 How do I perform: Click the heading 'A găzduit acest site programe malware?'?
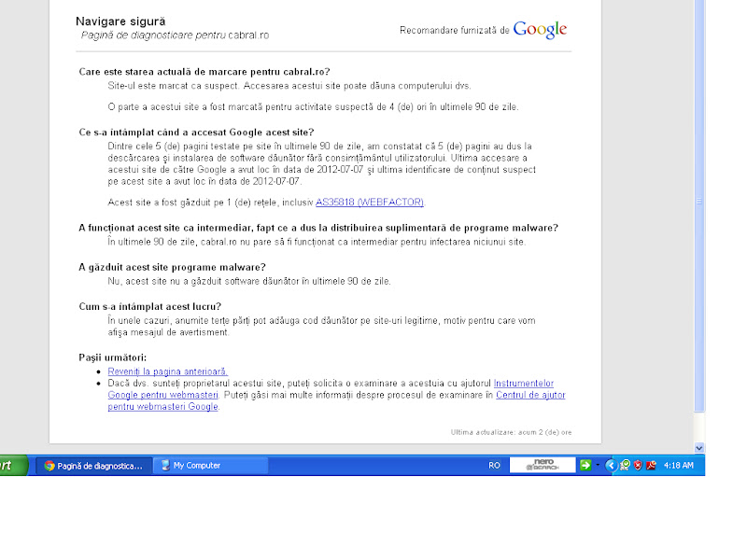pos(173,267)
